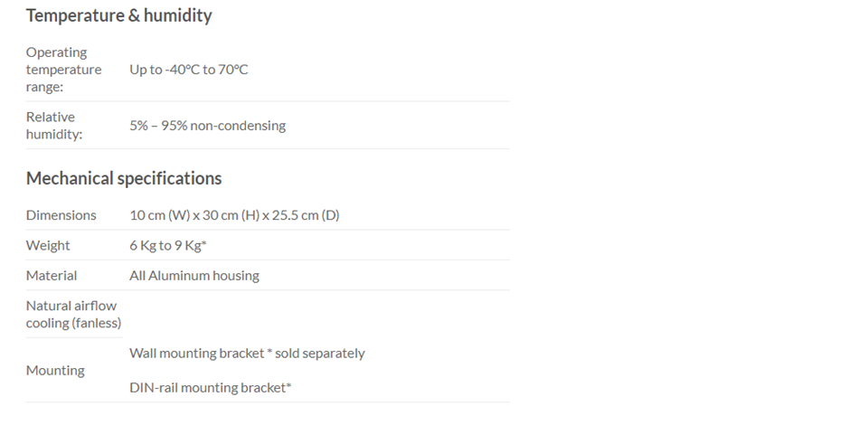The height and width of the screenshot is (425, 868).
Task: Click the Wall mounting bracket text
Action: pyautogui.click(x=196, y=353)
